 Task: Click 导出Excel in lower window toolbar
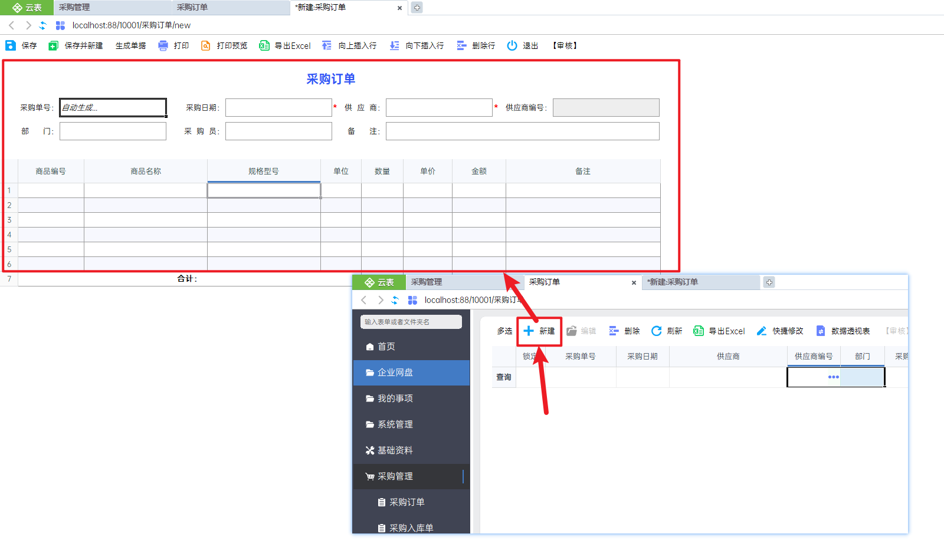[x=719, y=331]
